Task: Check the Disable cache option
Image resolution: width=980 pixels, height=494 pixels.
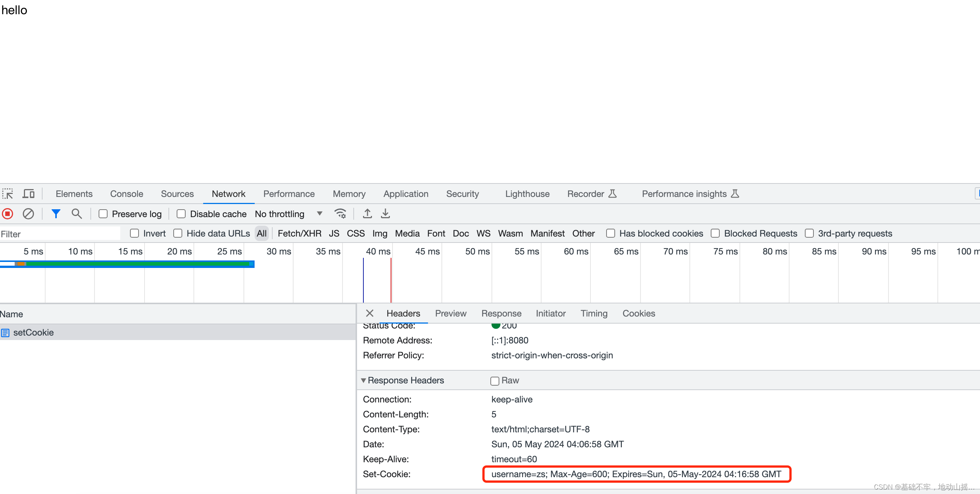Action: [181, 214]
